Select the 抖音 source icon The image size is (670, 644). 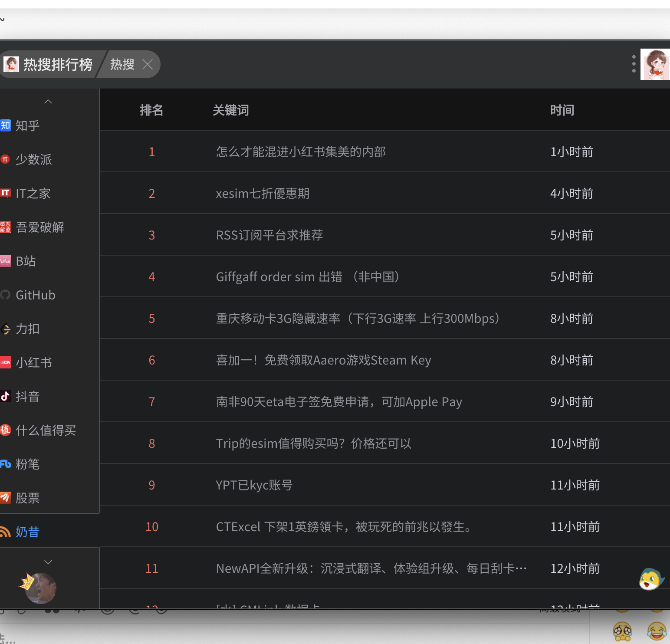point(27,396)
